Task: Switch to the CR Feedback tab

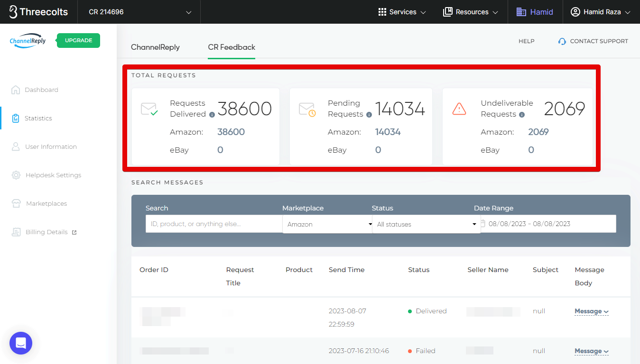Action: (232, 47)
